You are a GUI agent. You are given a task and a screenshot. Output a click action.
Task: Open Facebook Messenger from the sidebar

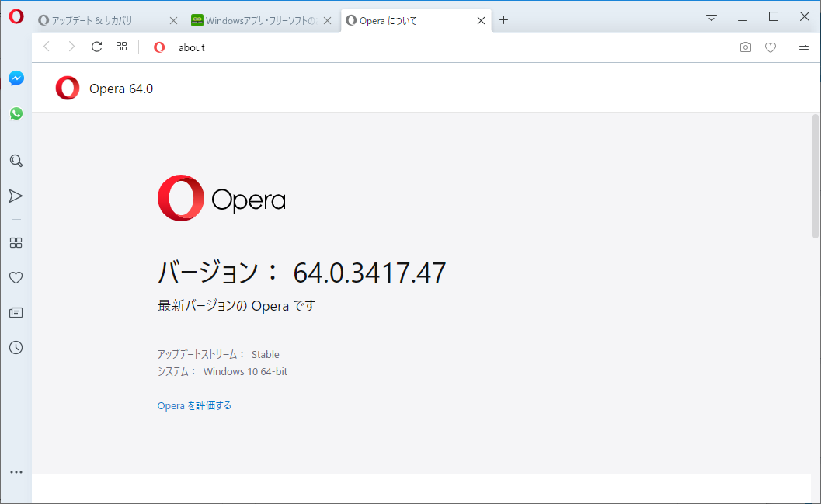pyautogui.click(x=16, y=78)
